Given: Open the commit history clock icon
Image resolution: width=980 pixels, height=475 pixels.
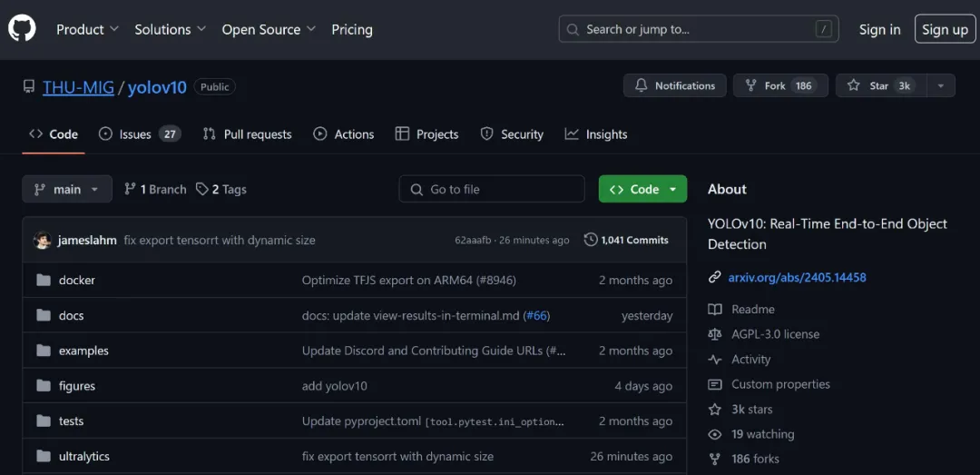Looking at the screenshot, I should pos(591,240).
